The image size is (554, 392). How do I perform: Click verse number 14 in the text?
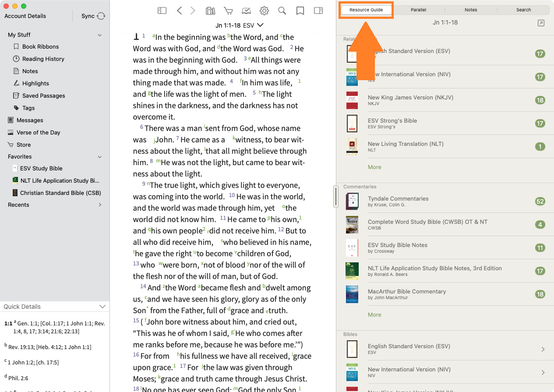[143, 286]
